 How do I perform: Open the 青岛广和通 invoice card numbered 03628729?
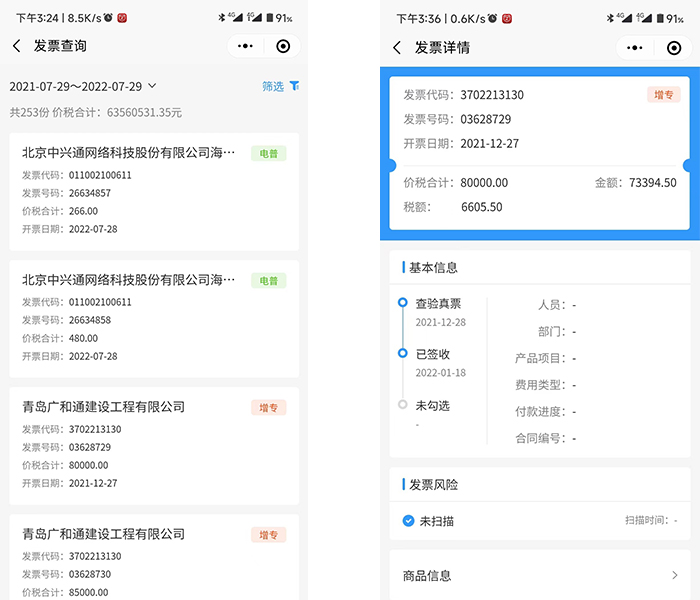coord(154,446)
